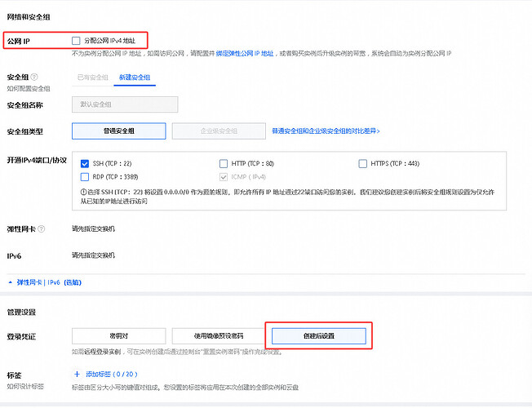Select the 普通安全组 type button
This screenshot has height=408, width=532.
click(x=119, y=131)
